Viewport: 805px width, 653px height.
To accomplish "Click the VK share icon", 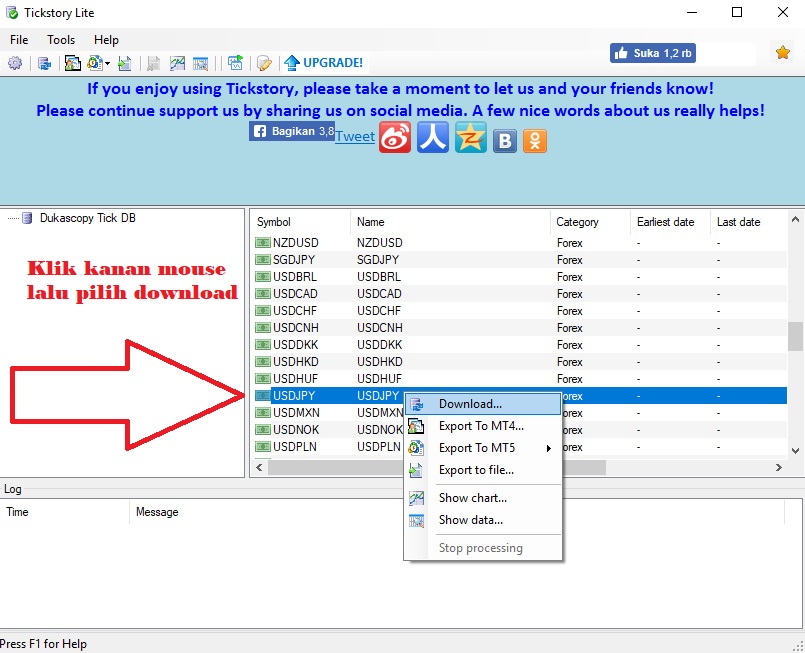I will pos(505,141).
